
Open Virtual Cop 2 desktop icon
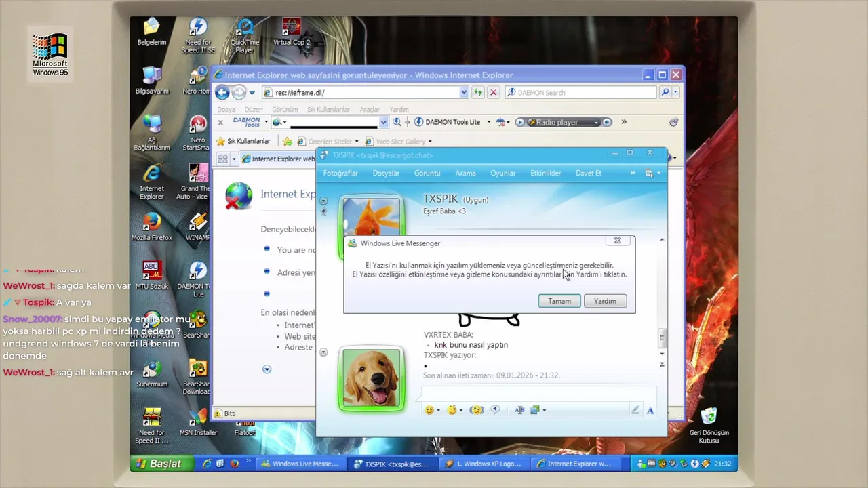[x=292, y=32]
